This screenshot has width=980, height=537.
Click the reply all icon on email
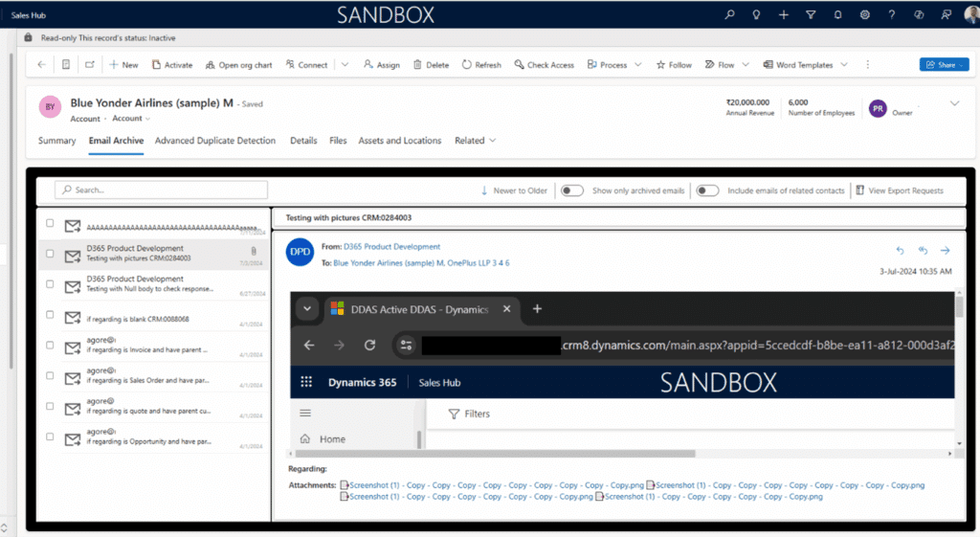924,250
